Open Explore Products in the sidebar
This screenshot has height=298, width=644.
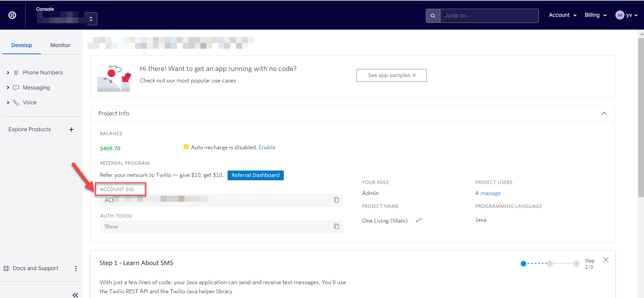30,129
